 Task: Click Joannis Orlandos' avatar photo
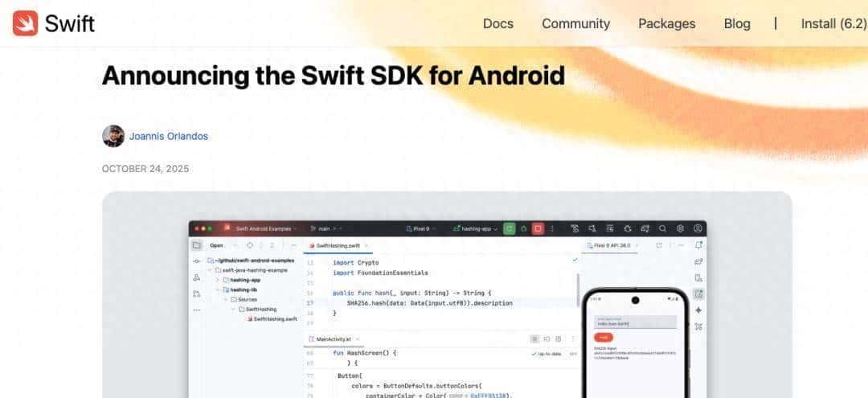tap(113, 136)
